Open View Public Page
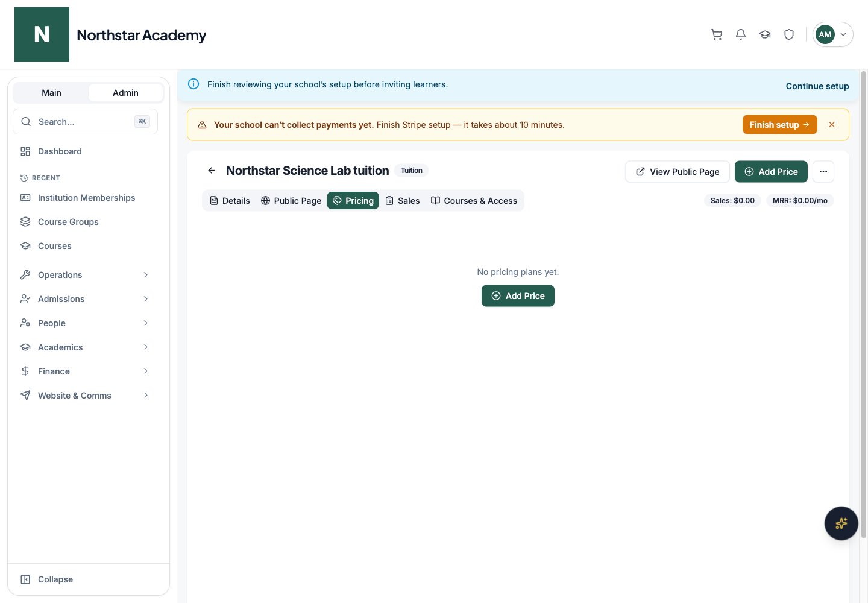The image size is (868, 603). (678, 172)
